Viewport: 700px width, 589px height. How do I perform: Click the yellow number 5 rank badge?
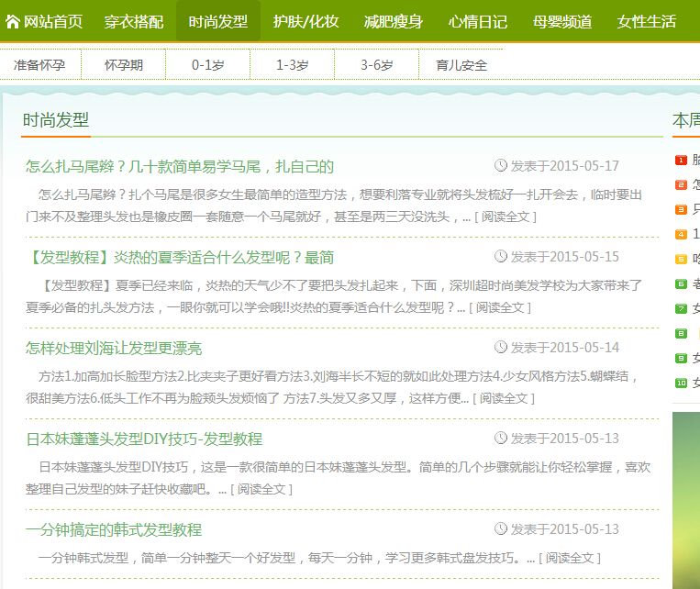[681, 259]
